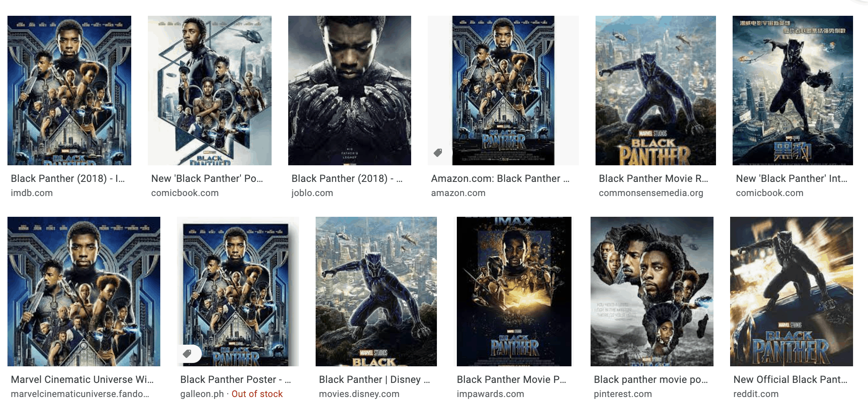Open the comicbook.com white-background poster thumbnail
868x407 pixels.
210,91
